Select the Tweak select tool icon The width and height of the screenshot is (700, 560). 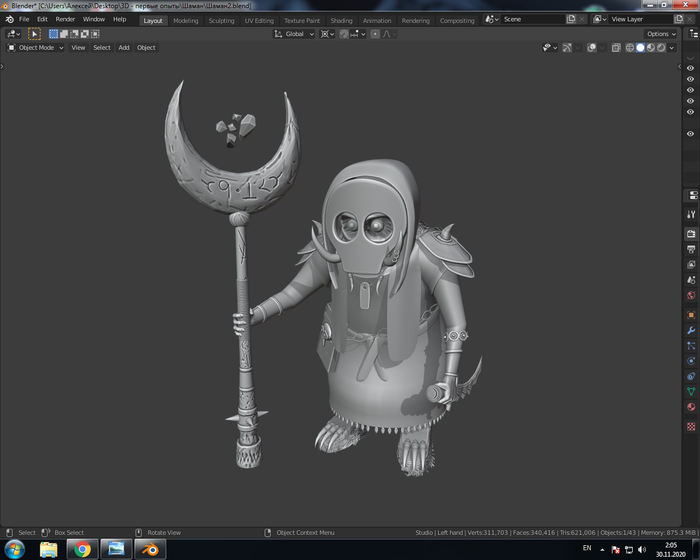tap(34, 34)
